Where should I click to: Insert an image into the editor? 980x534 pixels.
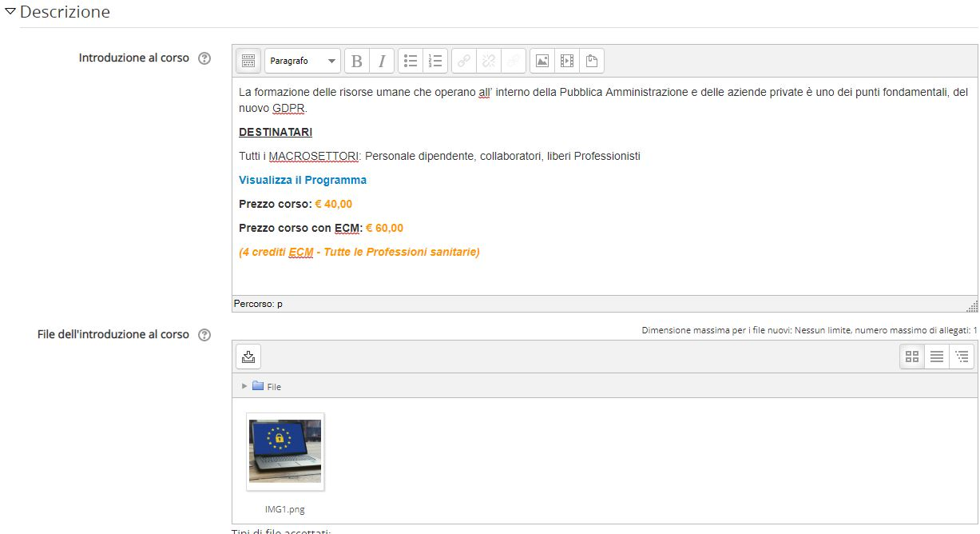[x=542, y=61]
